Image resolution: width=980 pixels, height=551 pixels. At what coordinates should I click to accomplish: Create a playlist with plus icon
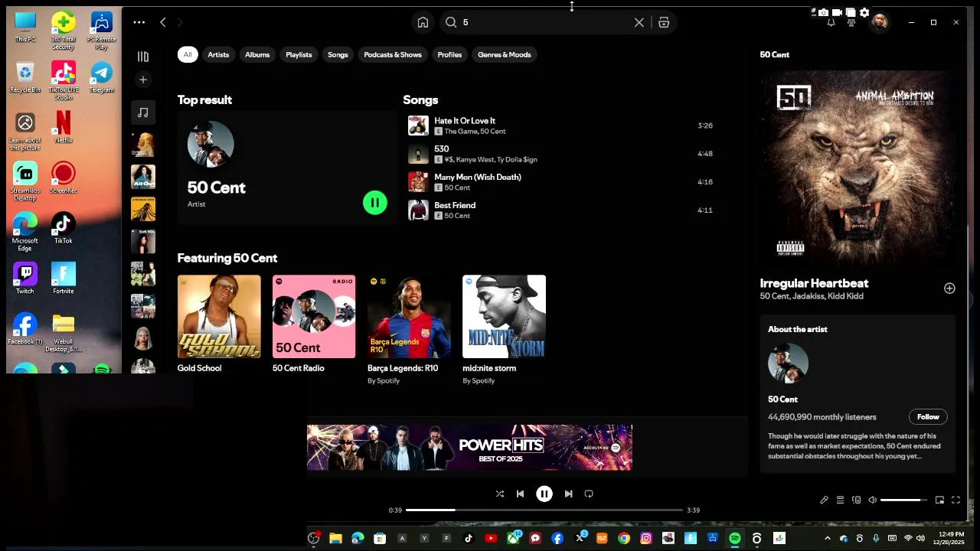142,80
